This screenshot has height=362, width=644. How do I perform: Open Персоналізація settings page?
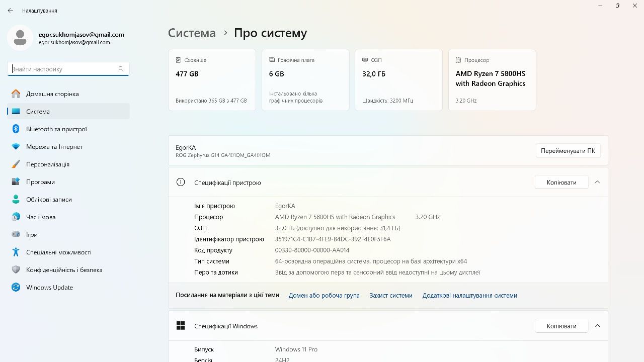pyautogui.click(x=68, y=164)
